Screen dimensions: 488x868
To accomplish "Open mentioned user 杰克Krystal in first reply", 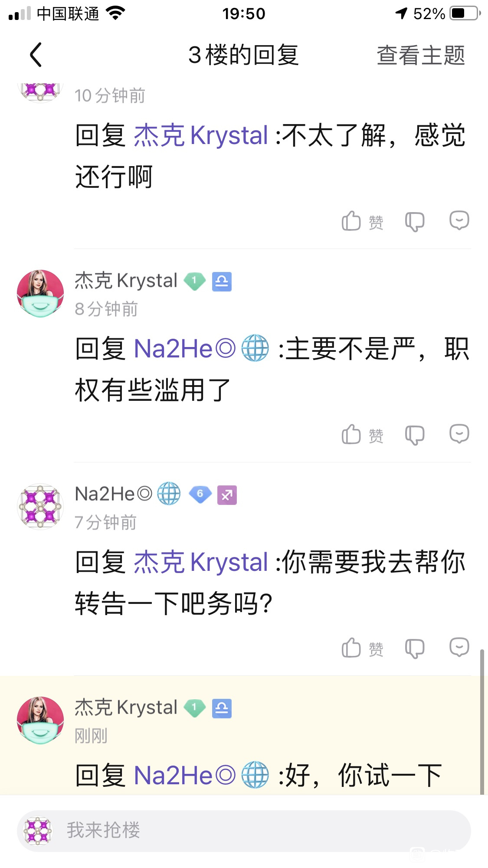I will [201, 135].
